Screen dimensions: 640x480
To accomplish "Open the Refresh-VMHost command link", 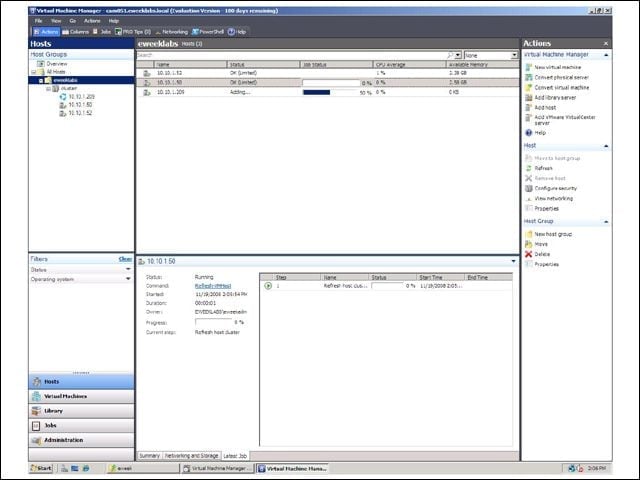I will coord(213,286).
